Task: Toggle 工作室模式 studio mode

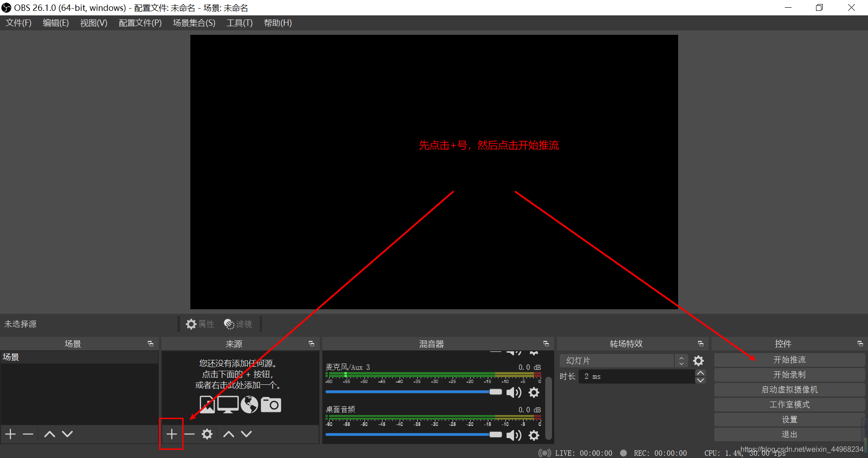Action: (789, 405)
